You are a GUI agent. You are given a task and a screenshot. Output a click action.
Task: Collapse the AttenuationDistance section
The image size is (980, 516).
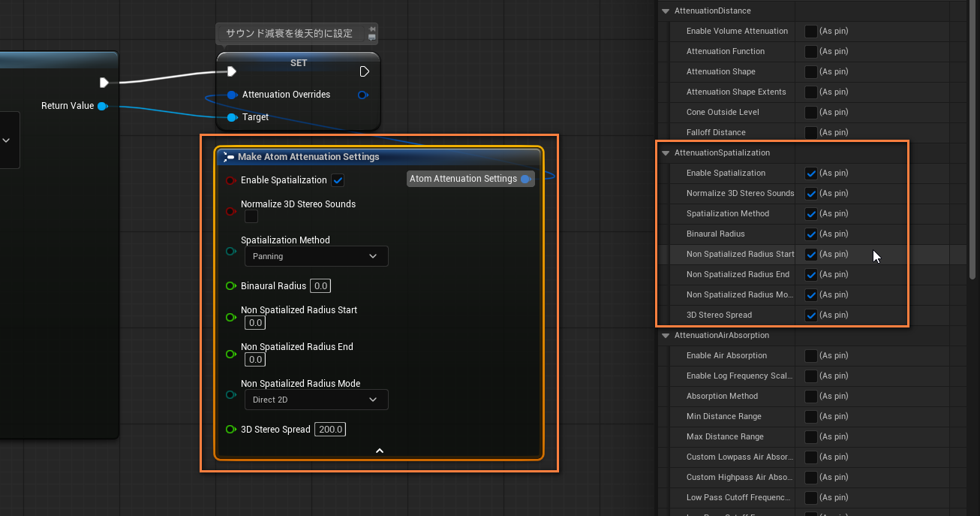[x=666, y=11]
